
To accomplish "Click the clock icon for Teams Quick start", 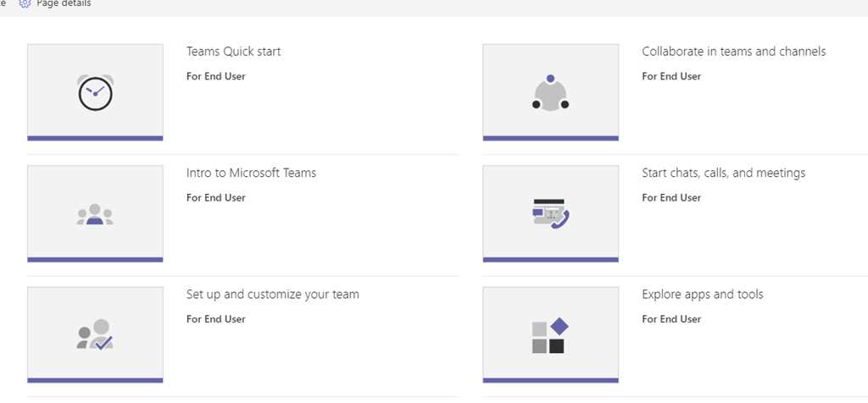I will pos(95,91).
